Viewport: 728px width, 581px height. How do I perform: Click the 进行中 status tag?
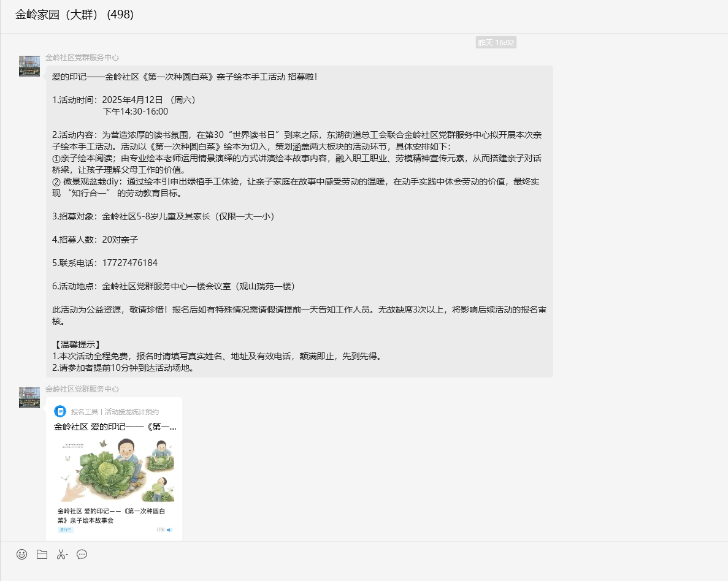point(65,530)
